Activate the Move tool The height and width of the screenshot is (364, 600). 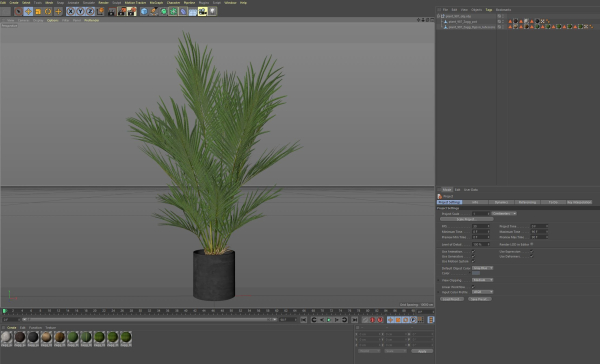[28, 11]
